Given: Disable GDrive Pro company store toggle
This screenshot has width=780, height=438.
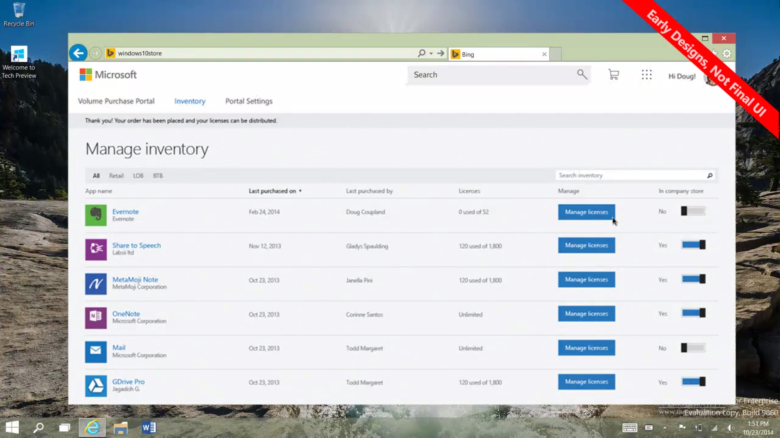Looking at the screenshot, I should [x=693, y=382].
